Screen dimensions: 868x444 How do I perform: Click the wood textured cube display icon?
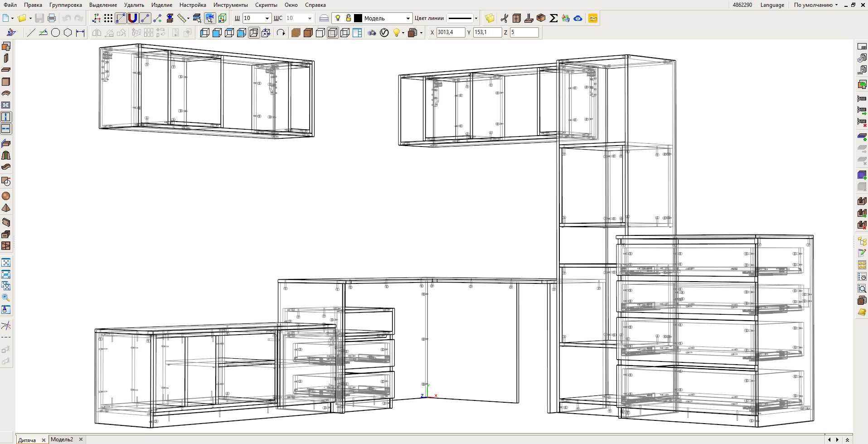[296, 32]
